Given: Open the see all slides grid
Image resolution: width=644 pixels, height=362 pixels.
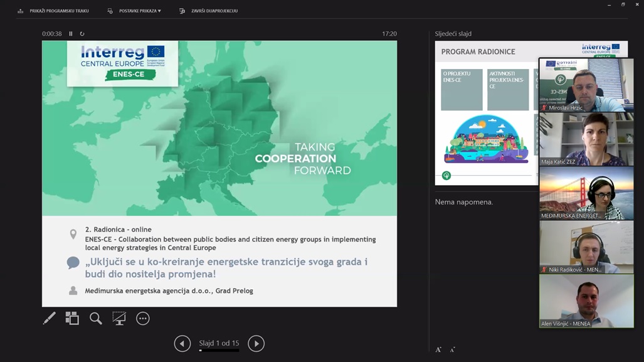Looking at the screenshot, I should pyautogui.click(x=72, y=319).
